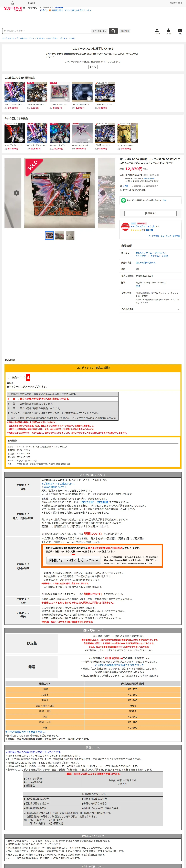This screenshot has width=186, height=868.
Task: Click the Toy's King store logo
Action: click(x=125, y=227)
